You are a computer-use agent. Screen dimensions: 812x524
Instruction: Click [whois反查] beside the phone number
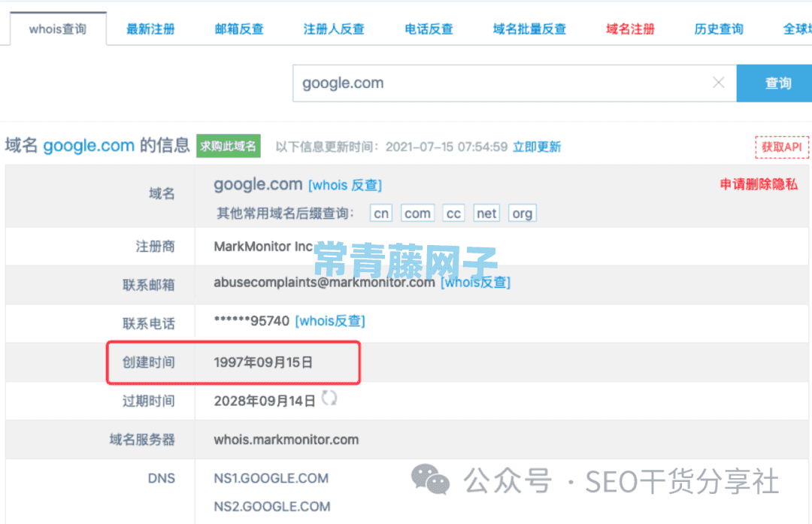(330, 321)
